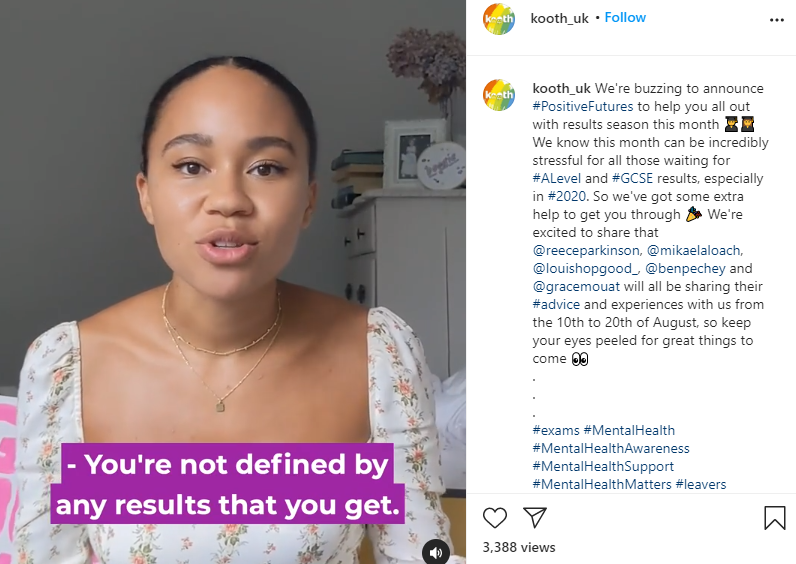Open the three-dot more options menu
Screen dimensions: 796x564
click(776, 19)
